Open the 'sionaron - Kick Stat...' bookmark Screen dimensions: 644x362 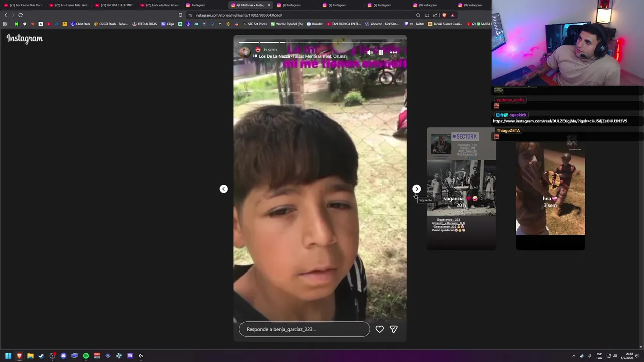pos(382,24)
